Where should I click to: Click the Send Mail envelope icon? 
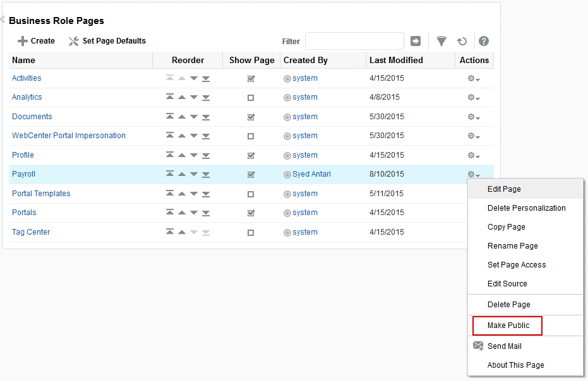478,346
